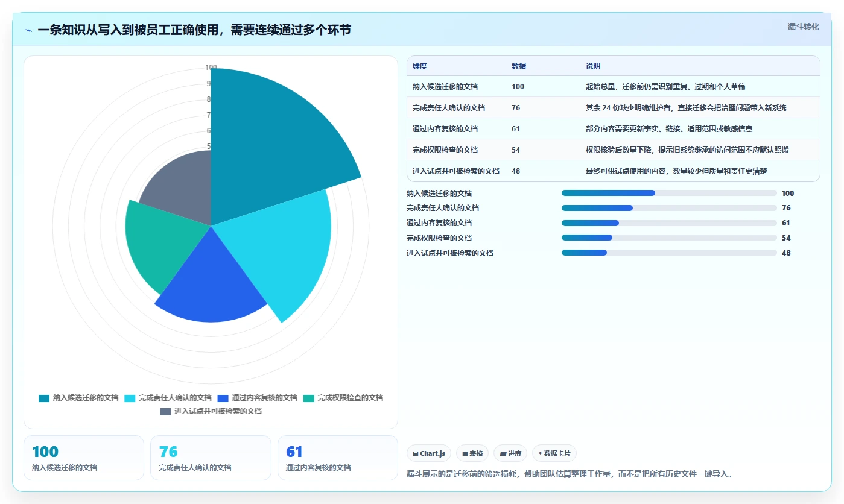
Task: Click progress bar for 纳入候选迁移的文档
Action: (x=669, y=193)
